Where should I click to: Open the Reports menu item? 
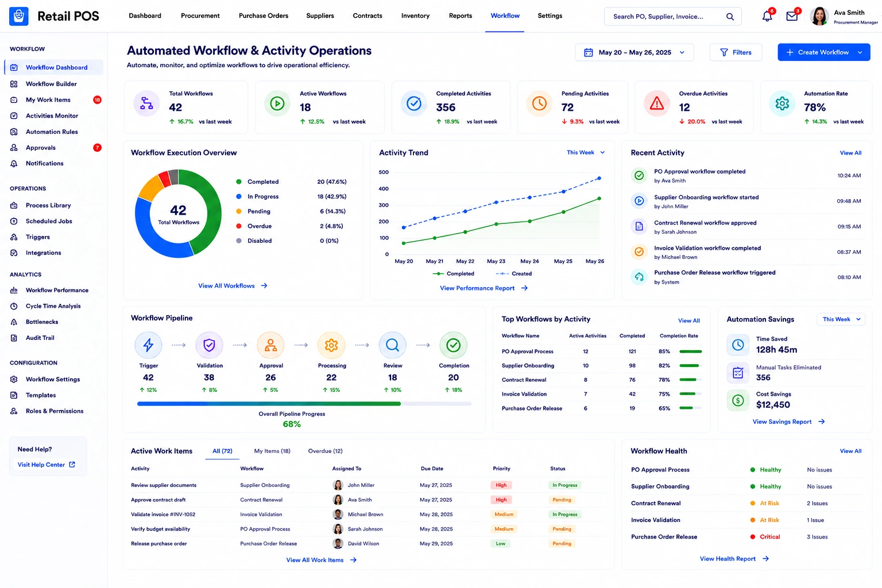coord(461,16)
